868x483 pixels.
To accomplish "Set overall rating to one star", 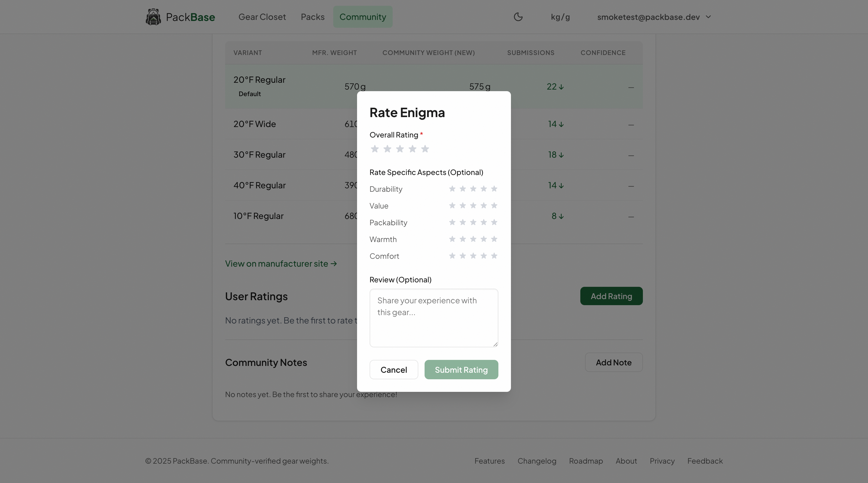I will click(x=375, y=149).
